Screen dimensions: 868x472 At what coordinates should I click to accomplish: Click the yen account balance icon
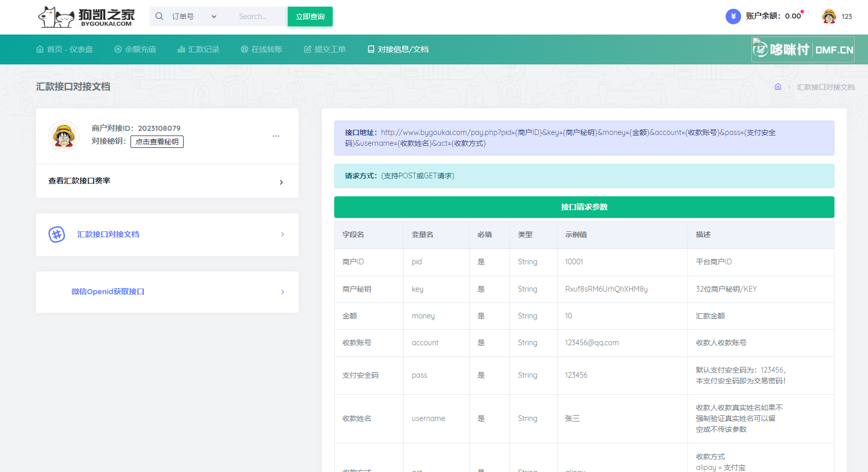[x=733, y=16]
